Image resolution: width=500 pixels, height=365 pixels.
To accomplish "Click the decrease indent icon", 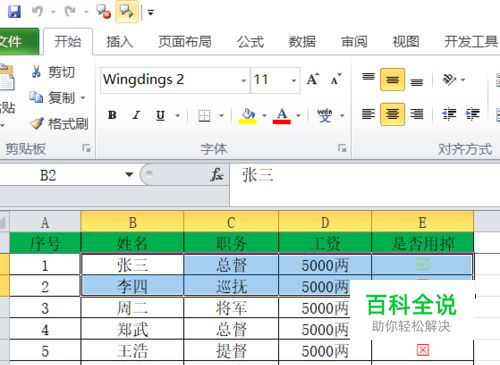I will coord(449,114).
